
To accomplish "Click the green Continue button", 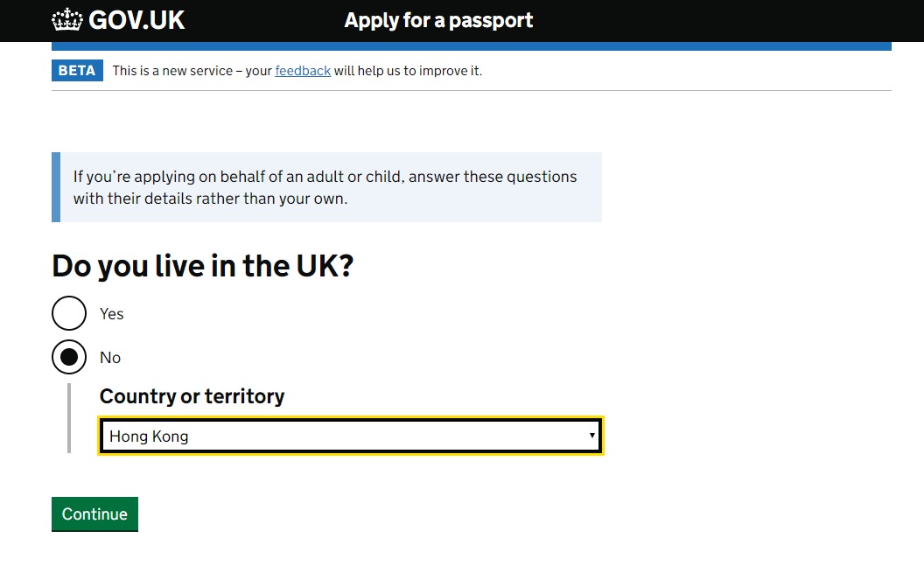I will (94, 514).
